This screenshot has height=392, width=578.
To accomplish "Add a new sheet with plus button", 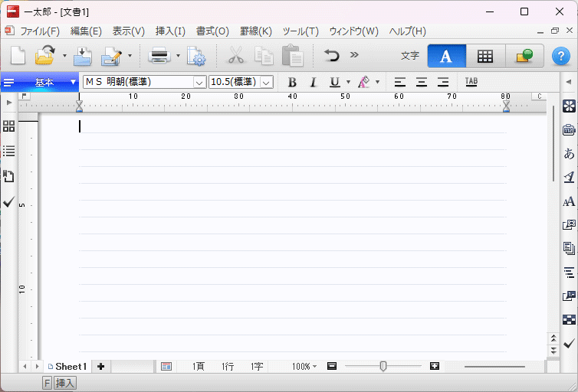I will (100, 367).
